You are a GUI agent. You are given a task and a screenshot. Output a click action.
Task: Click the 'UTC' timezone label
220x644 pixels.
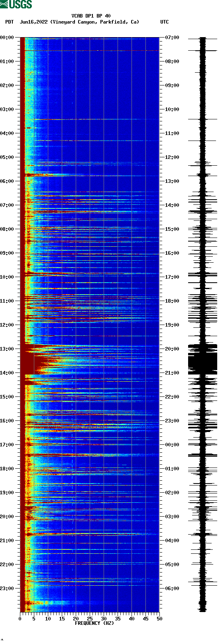click(165, 22)
